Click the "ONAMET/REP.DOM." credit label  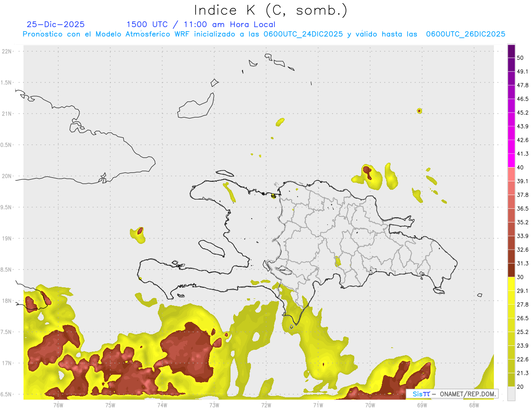point(468,394)
